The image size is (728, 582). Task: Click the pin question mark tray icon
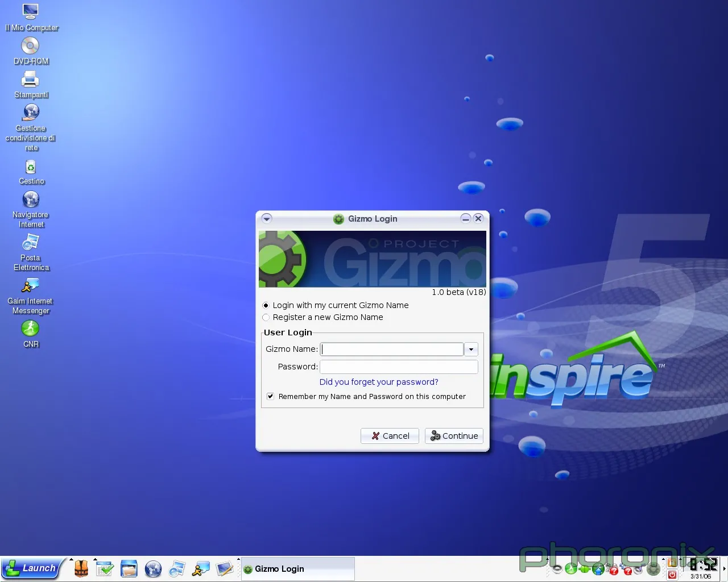pyautogui.click(x=626, y=569)
